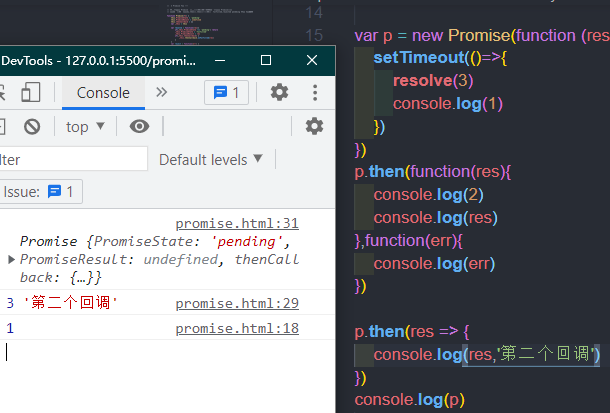Open source link promise.html:29
The height and width of the screenshot is (413, 610).
pos(237,303)
